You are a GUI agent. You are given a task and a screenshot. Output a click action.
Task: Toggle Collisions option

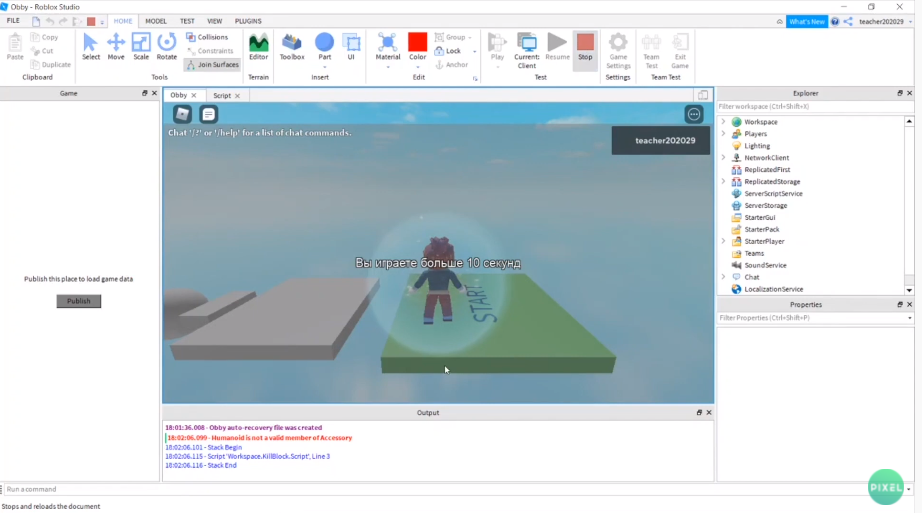click(x=207, y=37)
